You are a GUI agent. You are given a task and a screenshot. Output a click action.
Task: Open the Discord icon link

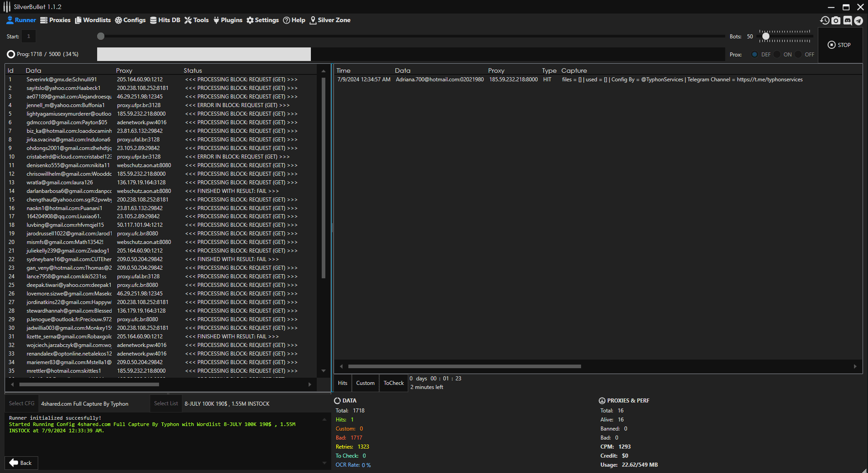(x=848, y=20)
